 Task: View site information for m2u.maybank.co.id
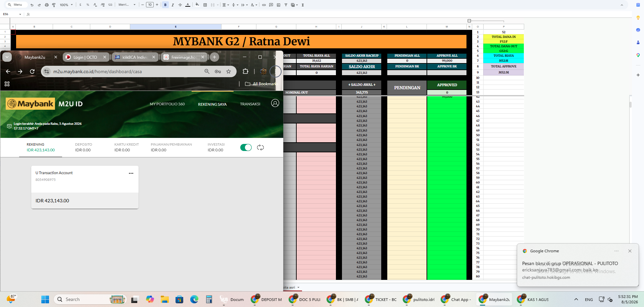(x=47, y=71)
